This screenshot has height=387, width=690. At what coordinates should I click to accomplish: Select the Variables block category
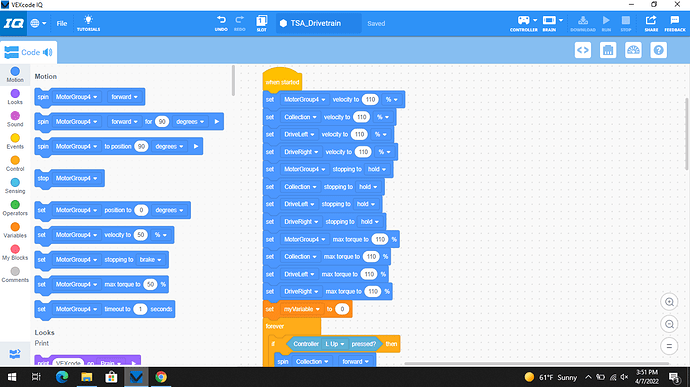(x=15, y=230)
